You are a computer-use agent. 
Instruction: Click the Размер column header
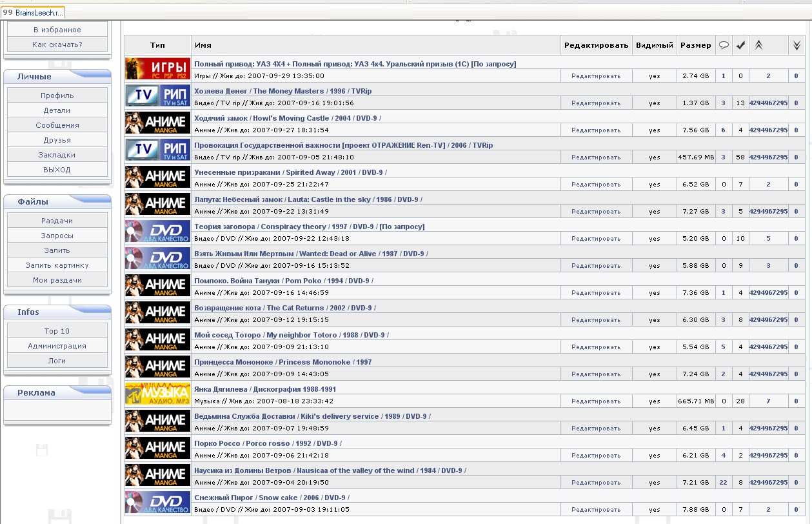click(x=696, y=45)
